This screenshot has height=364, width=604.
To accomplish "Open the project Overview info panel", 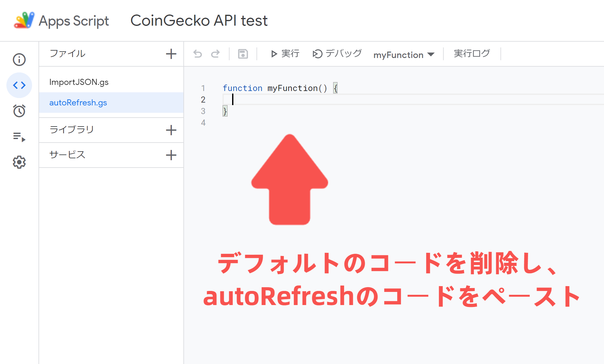I will pos(19,60).
